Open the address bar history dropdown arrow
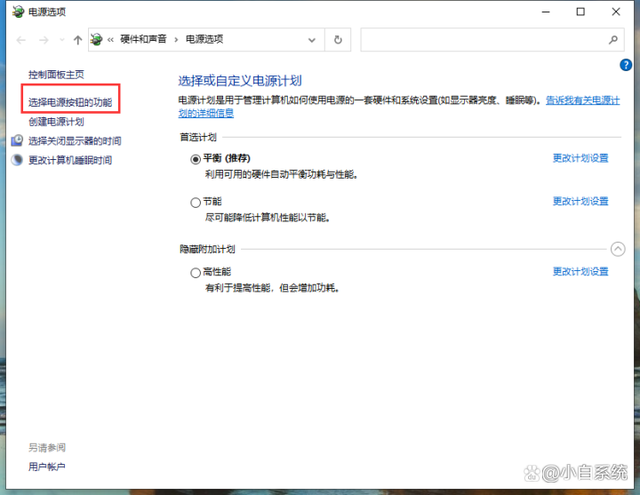 (316, 40)
